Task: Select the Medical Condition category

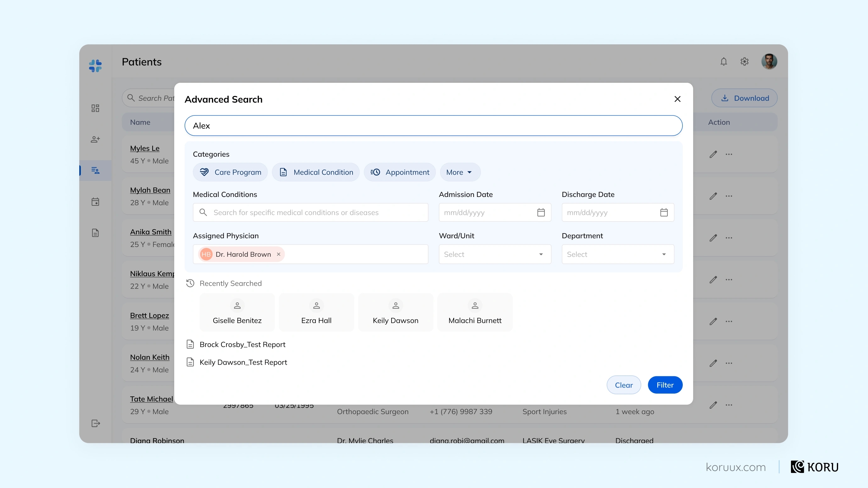Action: (x=316, y=172)
